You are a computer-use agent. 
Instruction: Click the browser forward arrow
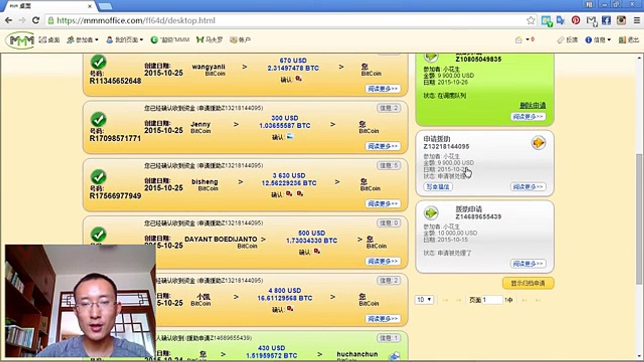(x=22, y=21)
